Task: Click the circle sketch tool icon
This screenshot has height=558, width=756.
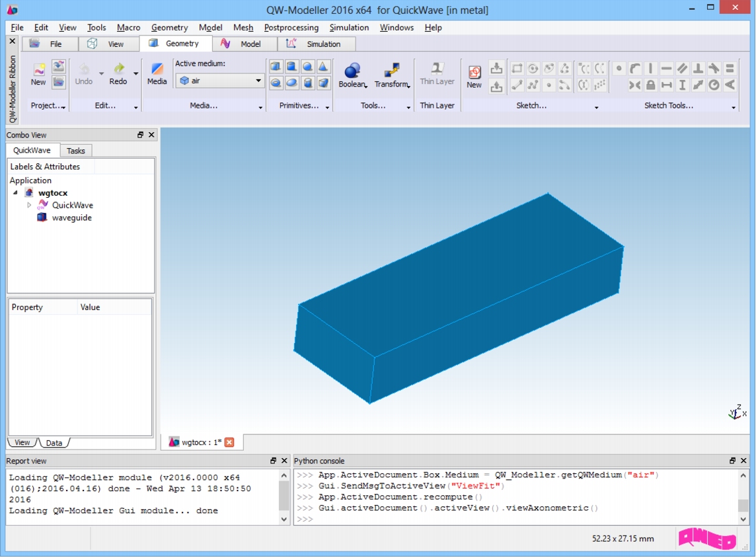Action: (533, 69)
